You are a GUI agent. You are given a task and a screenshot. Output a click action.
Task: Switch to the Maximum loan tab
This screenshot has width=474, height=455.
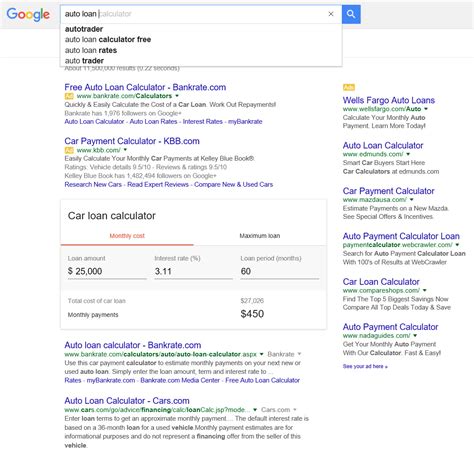(x=260, y=236)
